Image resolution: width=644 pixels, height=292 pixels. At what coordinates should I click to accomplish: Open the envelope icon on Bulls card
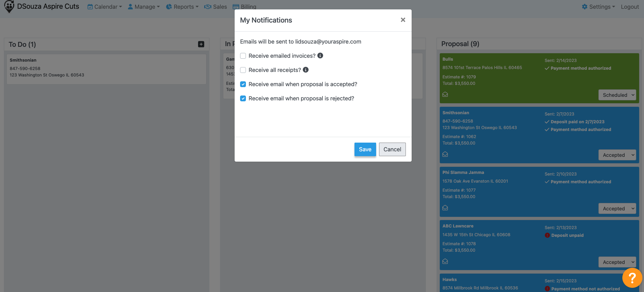(445, 95)
